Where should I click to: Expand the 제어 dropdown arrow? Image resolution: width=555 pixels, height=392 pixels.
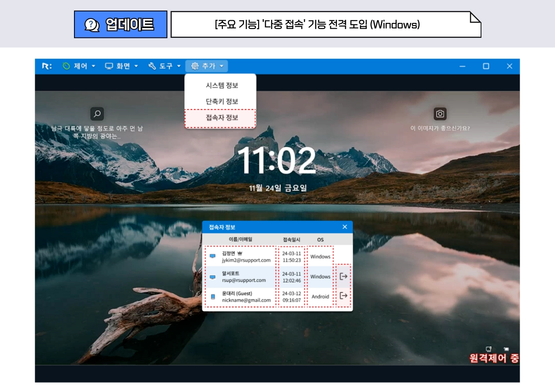pyautogui.click(x=93, y=66)
